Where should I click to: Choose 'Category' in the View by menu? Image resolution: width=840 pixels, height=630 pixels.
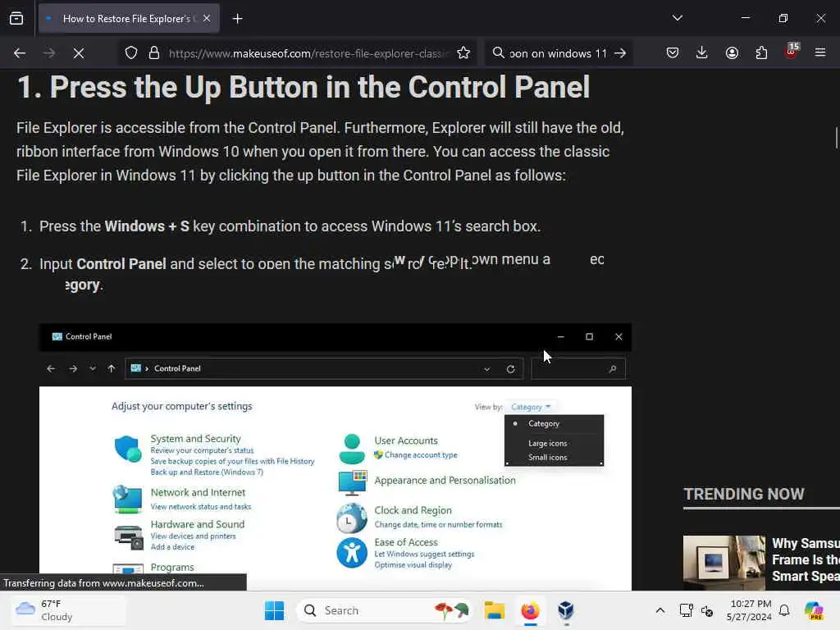(544, 424)
